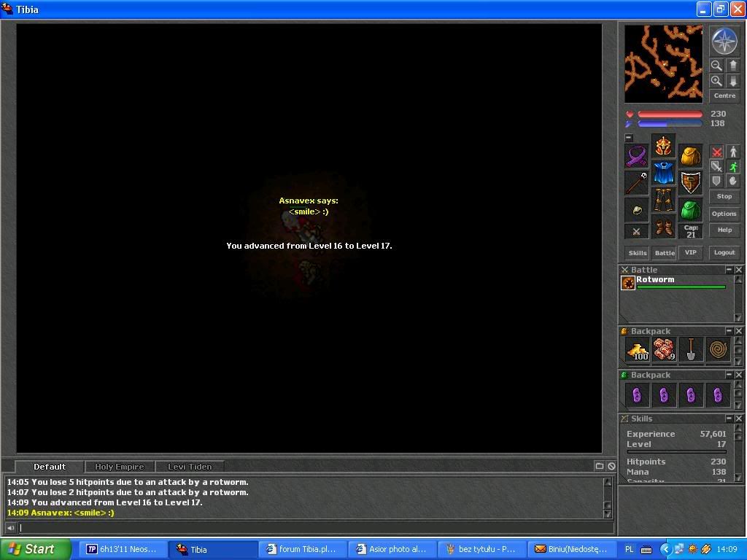
Task: Pick the 100 gold coins stack
Action: [638, 350]
